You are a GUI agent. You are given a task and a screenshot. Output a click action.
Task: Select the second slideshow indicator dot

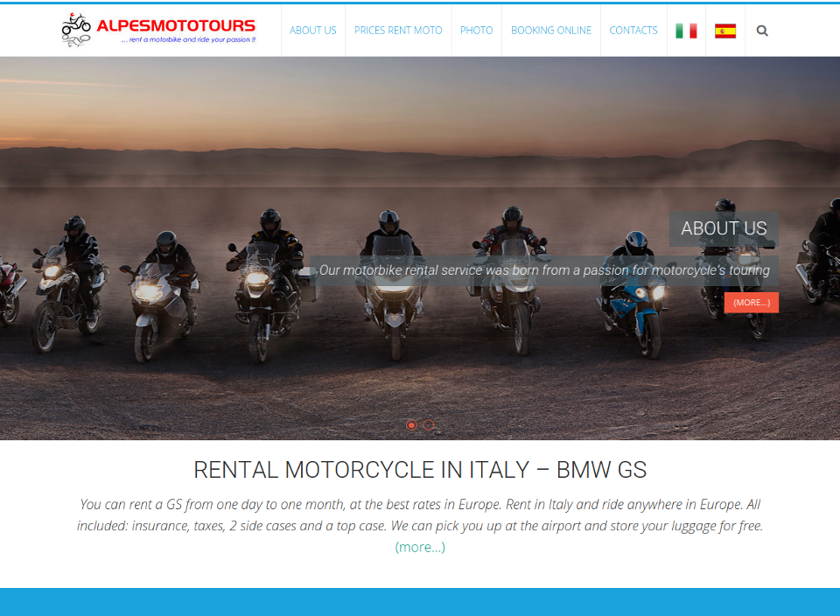(x=429, y=424)
